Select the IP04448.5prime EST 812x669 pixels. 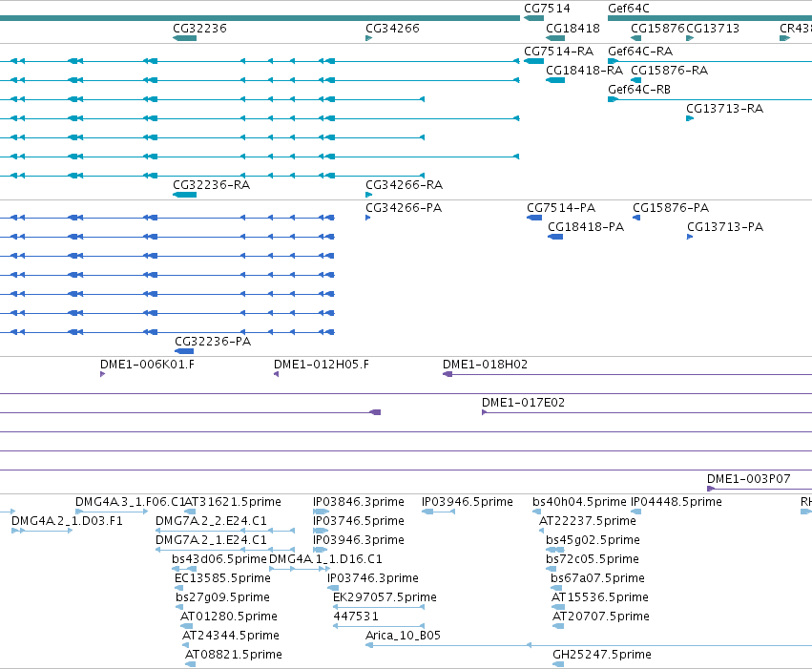[x=635, y=512]
